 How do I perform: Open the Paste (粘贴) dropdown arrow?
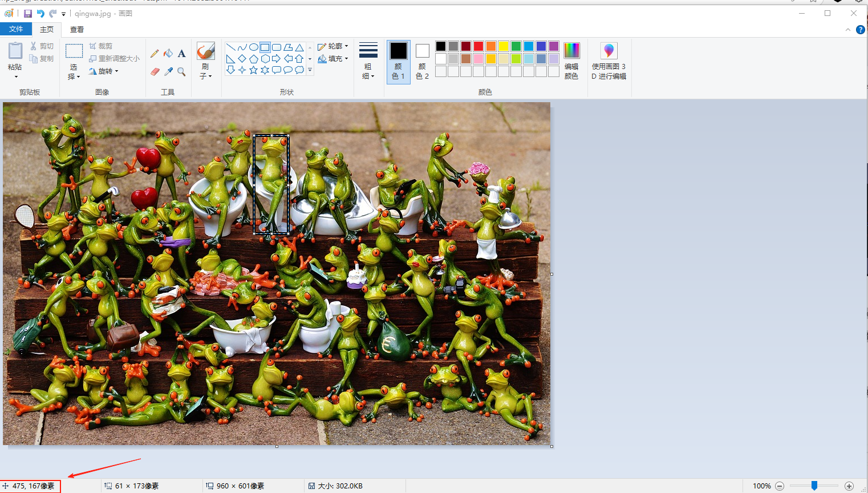coord(15,76)
